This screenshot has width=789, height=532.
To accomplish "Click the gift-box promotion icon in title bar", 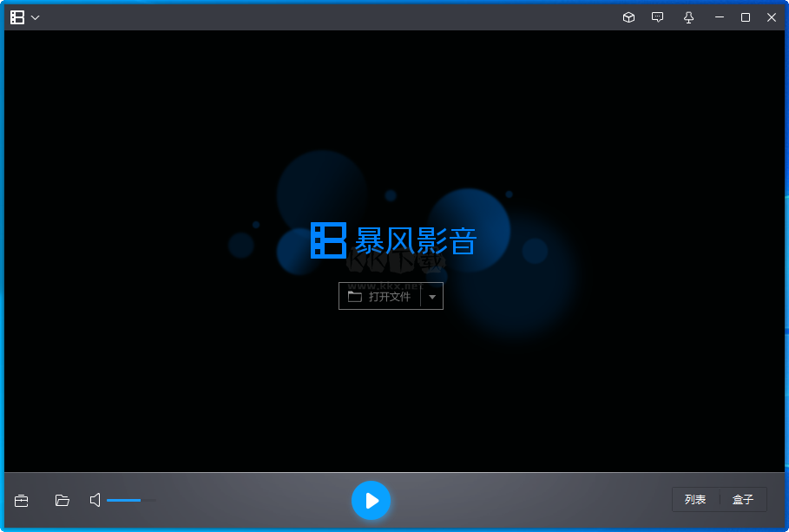I will click(x=628, y=16).
